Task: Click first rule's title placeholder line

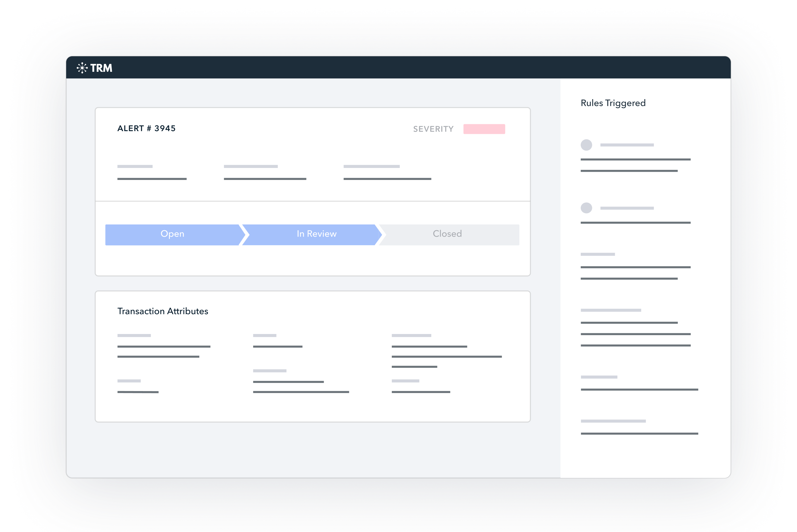Action: pyautogui.click(x=627, y=145)
